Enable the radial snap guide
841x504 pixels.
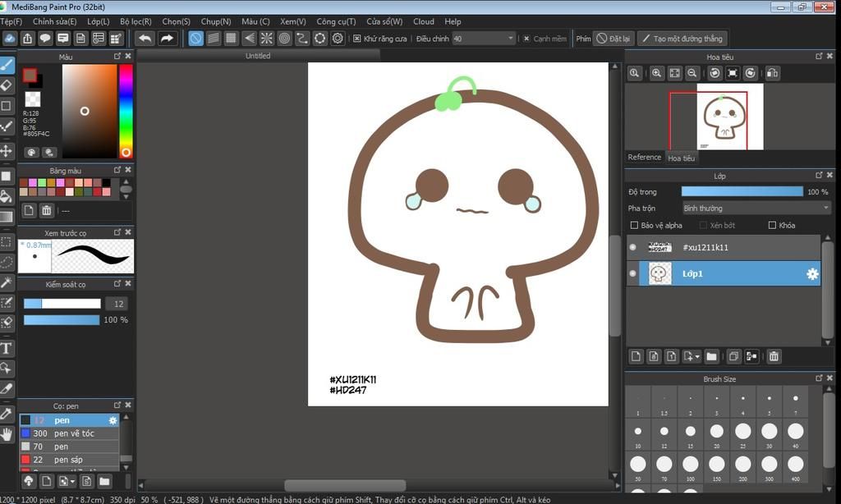tap(267, 39)
